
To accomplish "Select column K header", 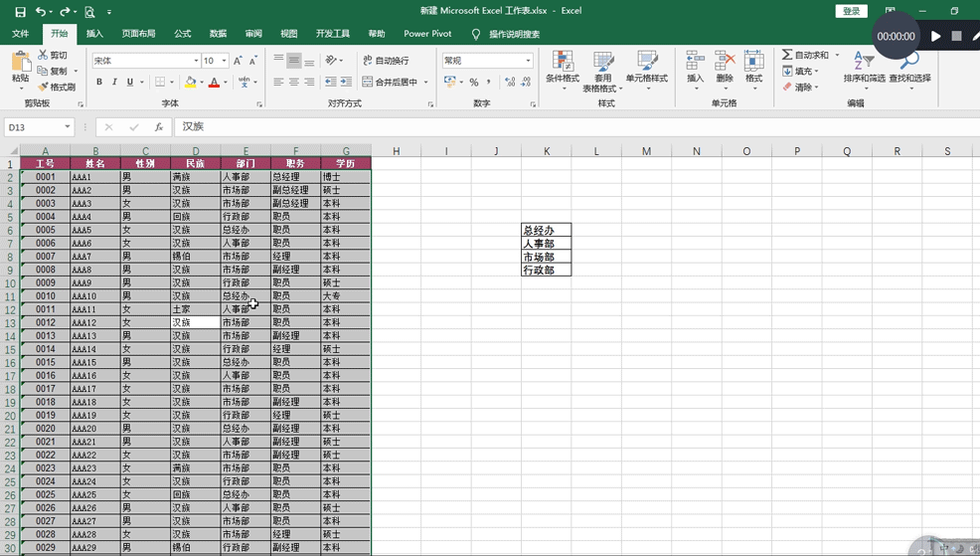I will tap(547, 151).
